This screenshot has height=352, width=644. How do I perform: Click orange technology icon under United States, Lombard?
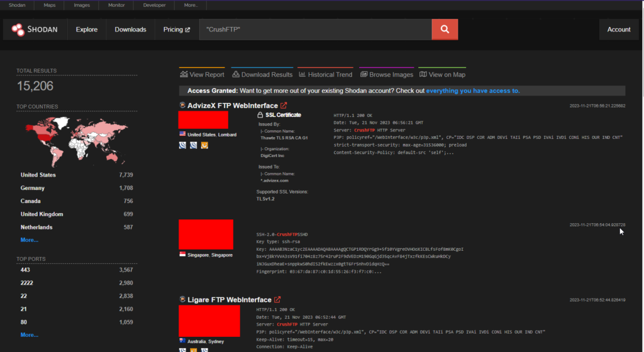coord(204,145)
